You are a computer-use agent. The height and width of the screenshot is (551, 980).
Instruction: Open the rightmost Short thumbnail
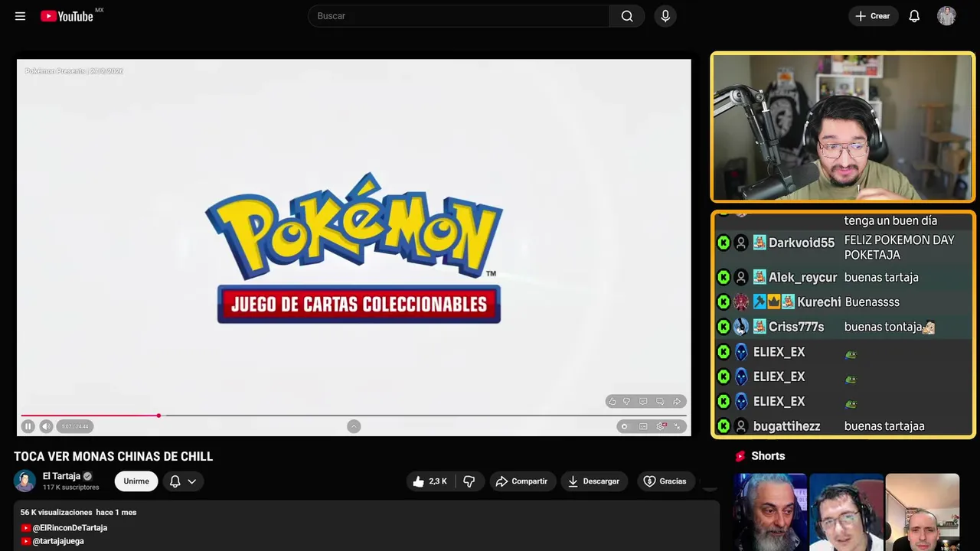922,512
